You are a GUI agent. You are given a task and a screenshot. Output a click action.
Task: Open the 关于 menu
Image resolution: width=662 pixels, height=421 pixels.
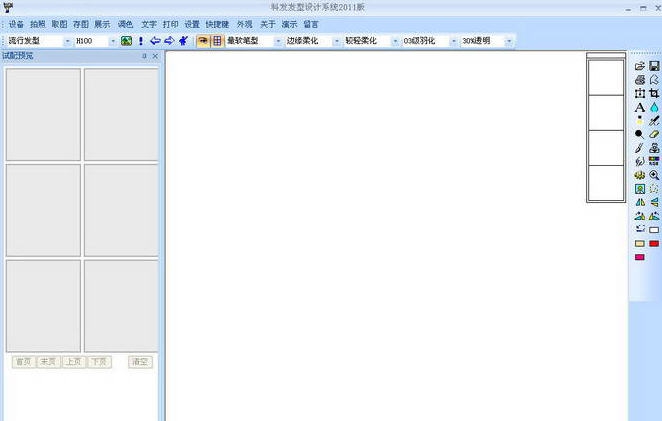tap(268, 24)
